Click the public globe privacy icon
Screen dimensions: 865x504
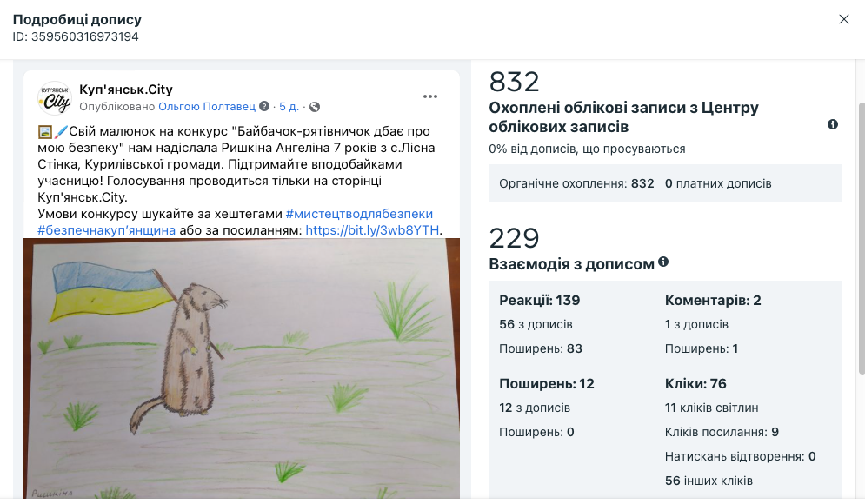[x=315, y=106]
